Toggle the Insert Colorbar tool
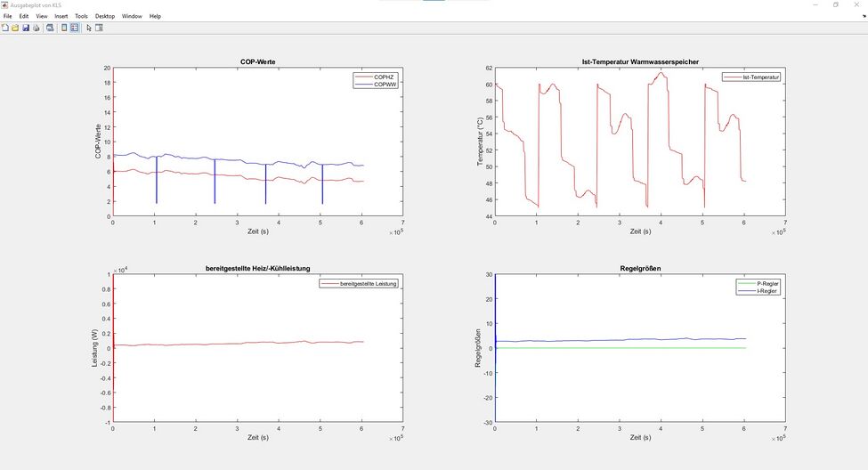 (x=64, y=28)
